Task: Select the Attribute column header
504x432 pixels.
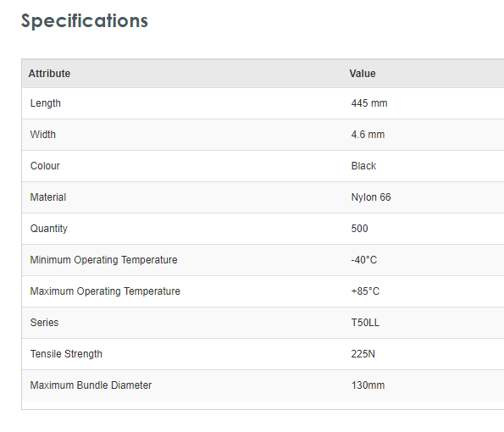Action: pyautogui.click(x=49, y=74)
